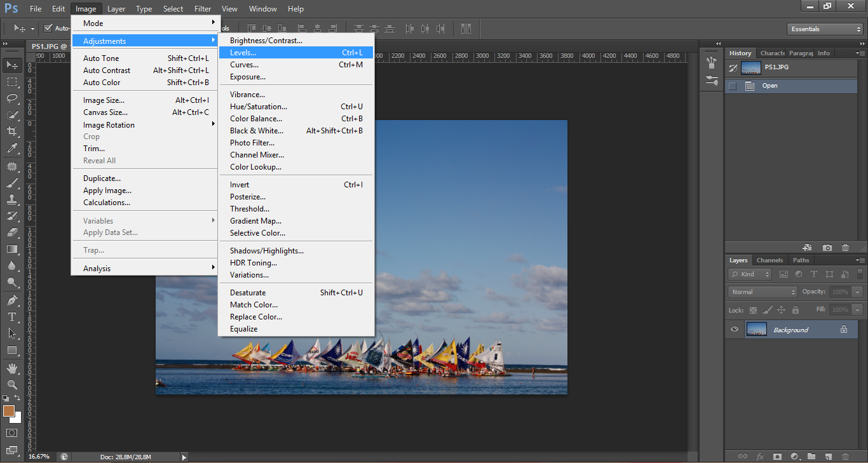Add layer mask from Layers panel
Screen dimensions: 868x463
[x=777, y=456]
